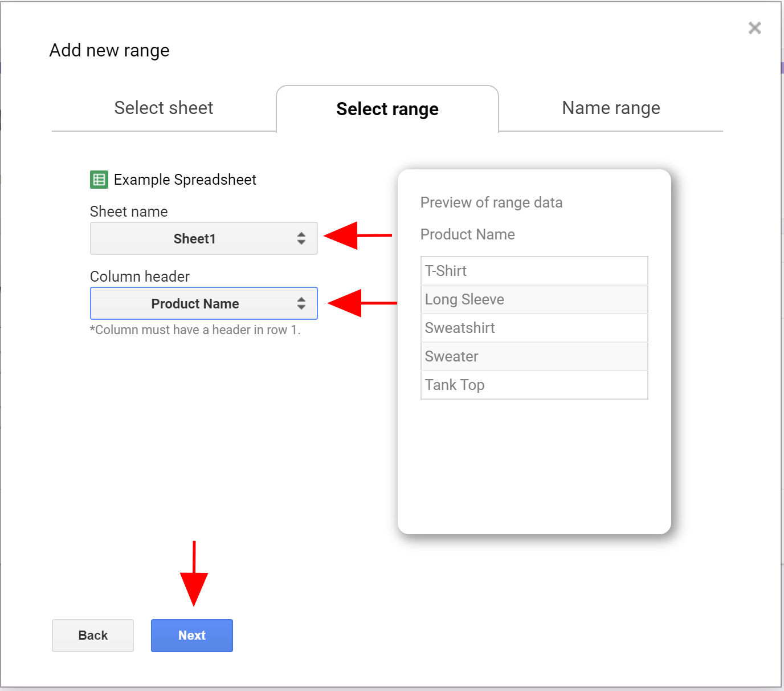Viewport: 784px width, 691px height.
Task: Click the up-down arrows in the Sheet1 selector
Action: (301, 238)
